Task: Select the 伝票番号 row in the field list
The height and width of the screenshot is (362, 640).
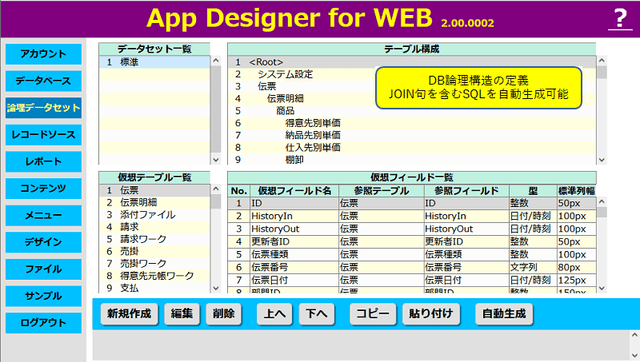Action: tap(412, 267)
